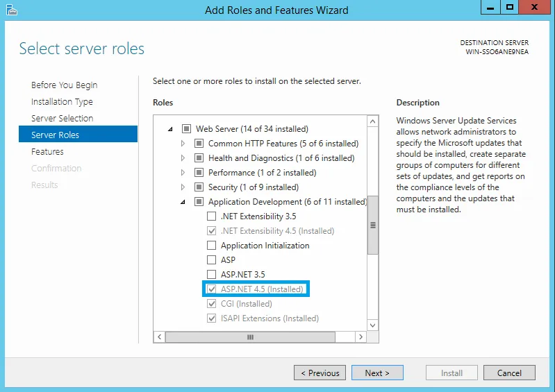Open the Features wizard step
This screenshot has width=555, height=392.
[x=47, y=152]
